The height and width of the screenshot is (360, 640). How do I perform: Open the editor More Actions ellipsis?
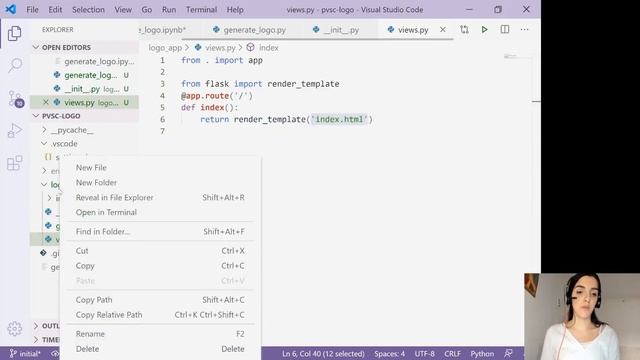(524, 29)
